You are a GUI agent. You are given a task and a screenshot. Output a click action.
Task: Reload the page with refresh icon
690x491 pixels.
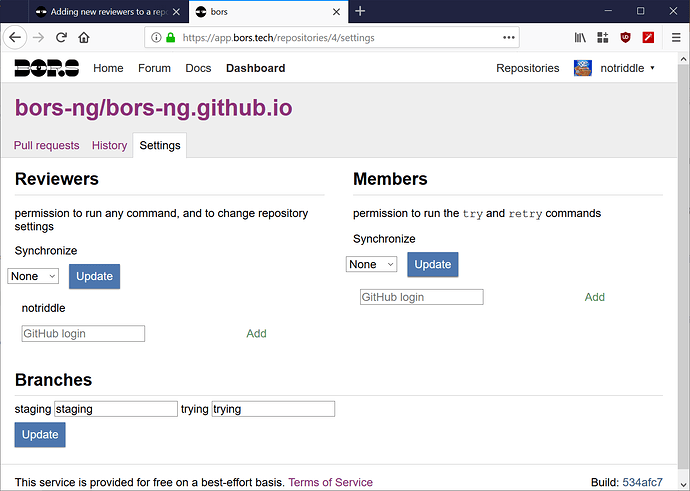[x=61, y=38]
